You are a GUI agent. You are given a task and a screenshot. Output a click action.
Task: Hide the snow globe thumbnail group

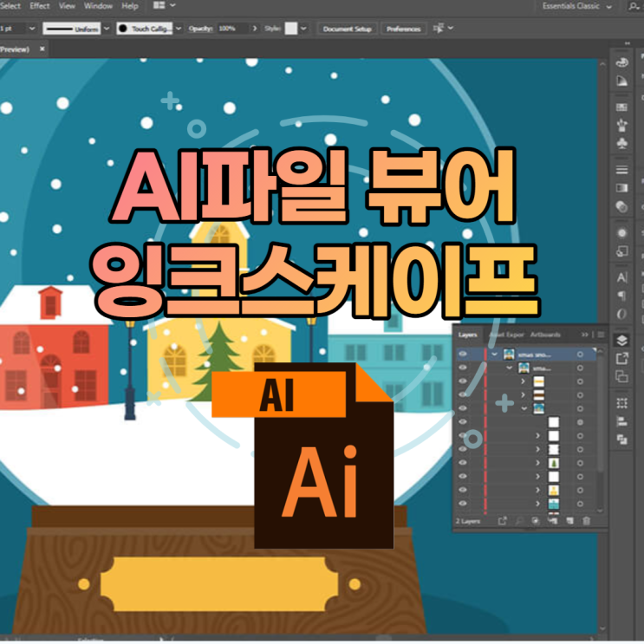pos(463,408)
